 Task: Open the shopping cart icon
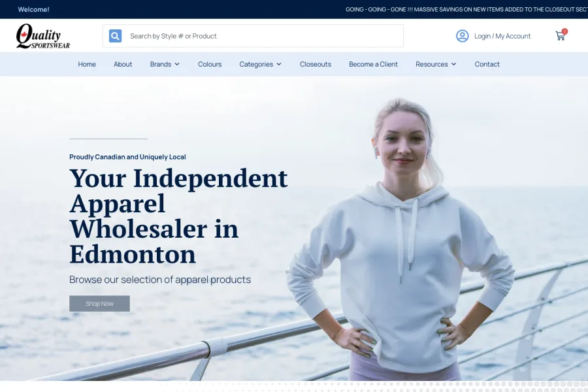click(x=561, y=35)
